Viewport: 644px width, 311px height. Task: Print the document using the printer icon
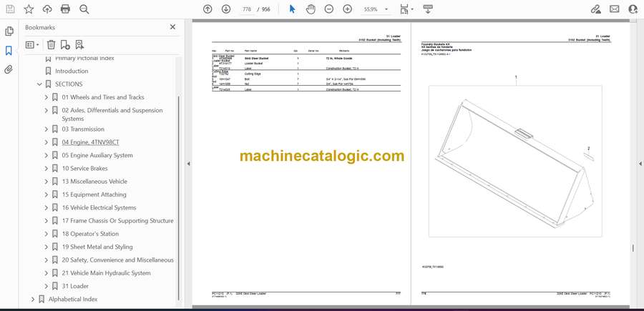pos(65,9)
